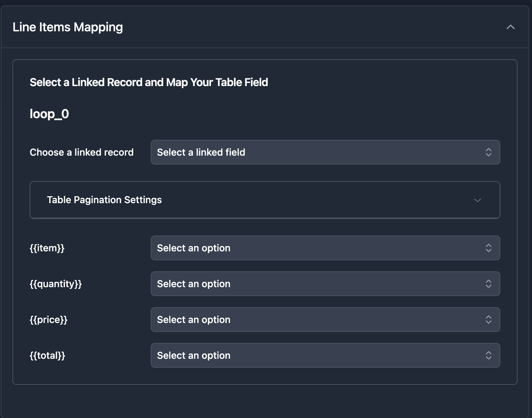Image resolution: width=532 pixels, height=418 pixels.
Task: Click the up-down arrows in the {{quantity}} selector
Action: (488, 284)
